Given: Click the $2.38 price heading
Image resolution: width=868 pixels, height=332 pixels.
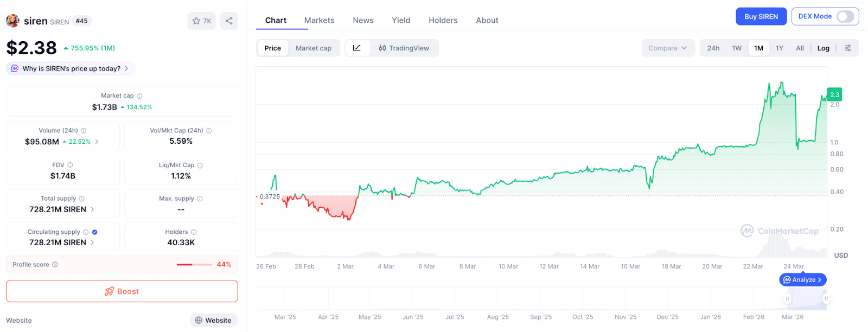Looking at the screenshot, I should point(31,48).
